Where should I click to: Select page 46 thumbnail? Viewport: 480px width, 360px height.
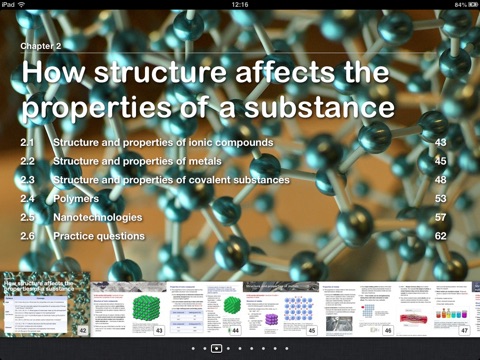pyautogui.click(x=357, y=309)
